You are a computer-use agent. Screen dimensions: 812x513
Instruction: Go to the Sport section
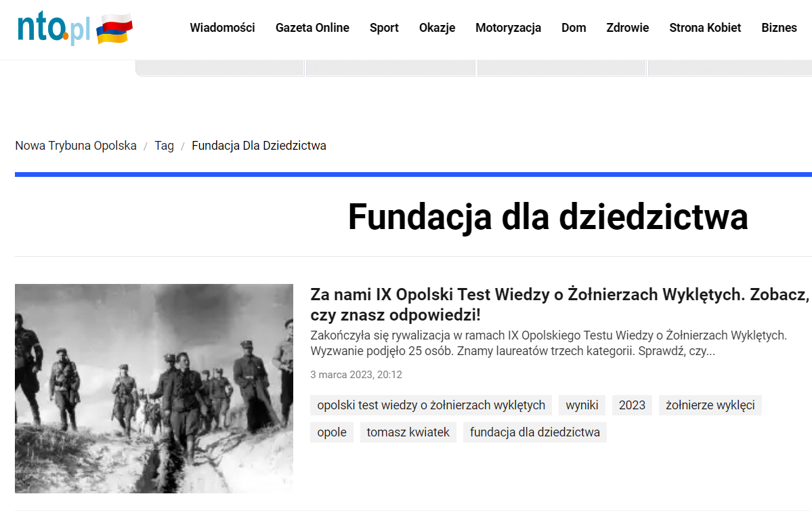tap(384, 28)
